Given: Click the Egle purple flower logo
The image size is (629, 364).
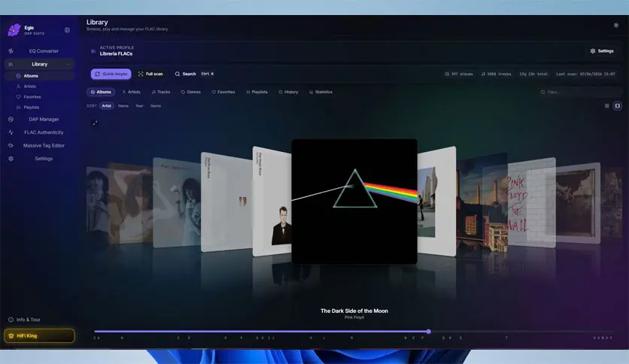Looking at the screenshot, I should coord(14,30).
